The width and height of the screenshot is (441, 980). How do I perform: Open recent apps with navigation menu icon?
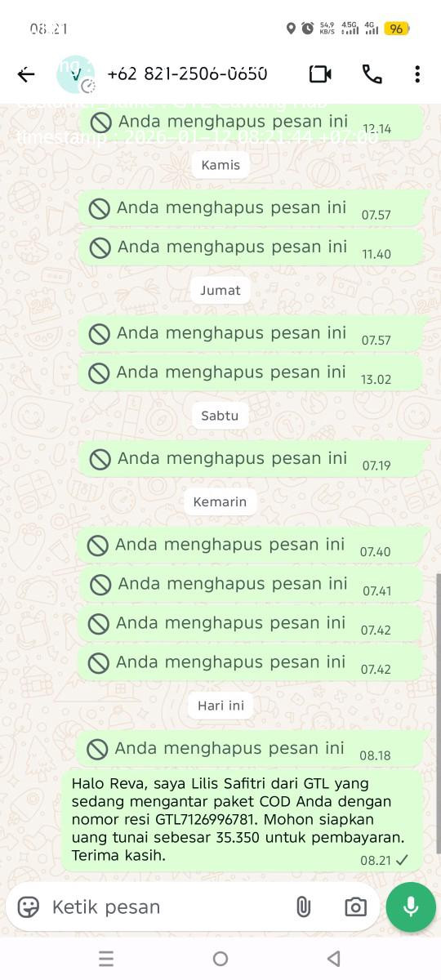coord(106,959)
